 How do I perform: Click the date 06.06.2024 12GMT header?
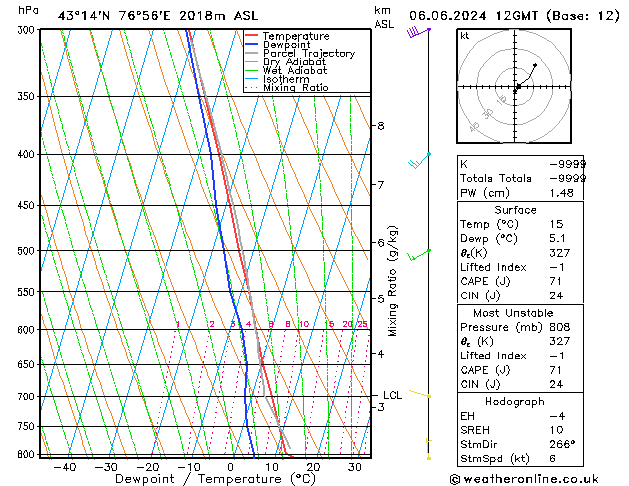pyautogui.click(x=514, y=16)
